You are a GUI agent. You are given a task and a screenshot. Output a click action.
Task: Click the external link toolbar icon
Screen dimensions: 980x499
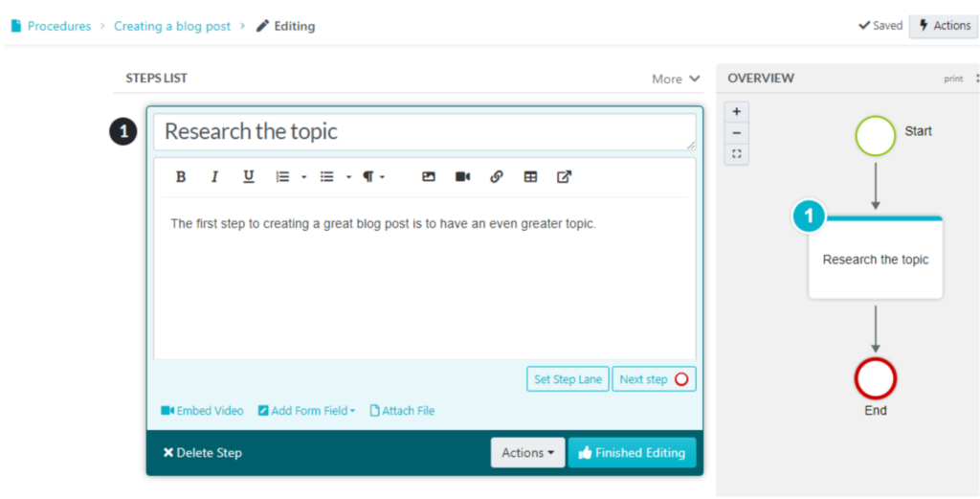(x=565, y=177)
